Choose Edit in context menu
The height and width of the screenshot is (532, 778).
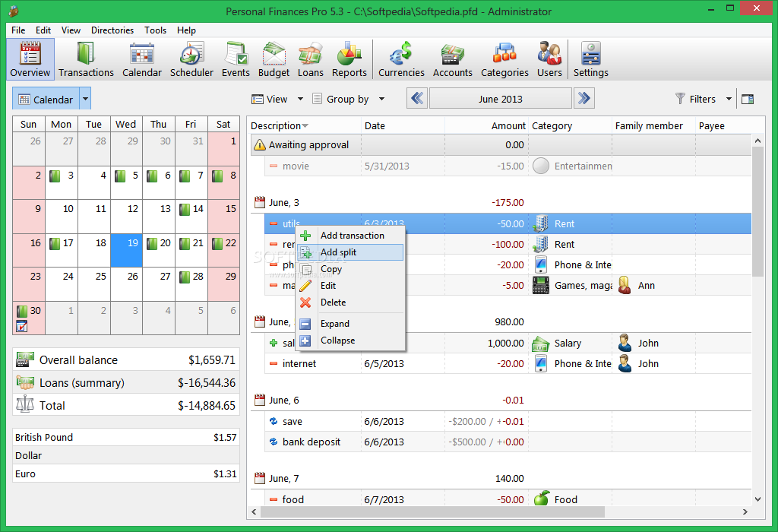pyautogui.click(x=350, y=285)
